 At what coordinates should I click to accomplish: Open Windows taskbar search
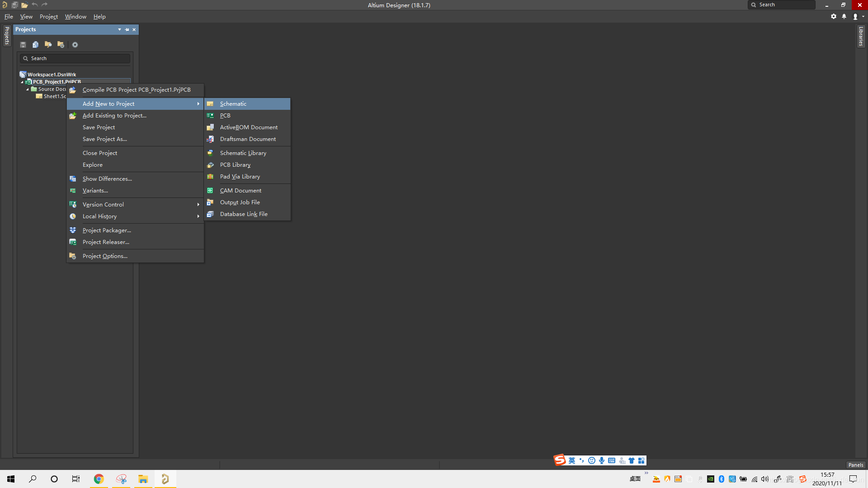[33, 479]
